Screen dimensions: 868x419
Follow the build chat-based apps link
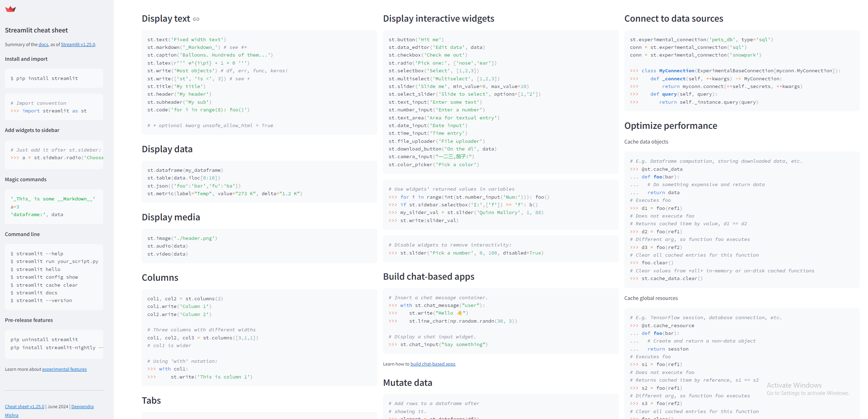433,364
